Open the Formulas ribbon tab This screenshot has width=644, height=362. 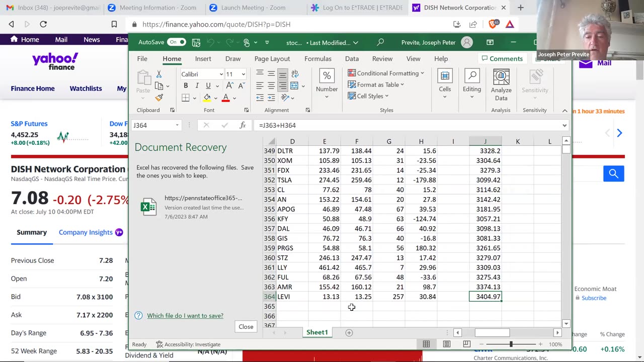318,59
